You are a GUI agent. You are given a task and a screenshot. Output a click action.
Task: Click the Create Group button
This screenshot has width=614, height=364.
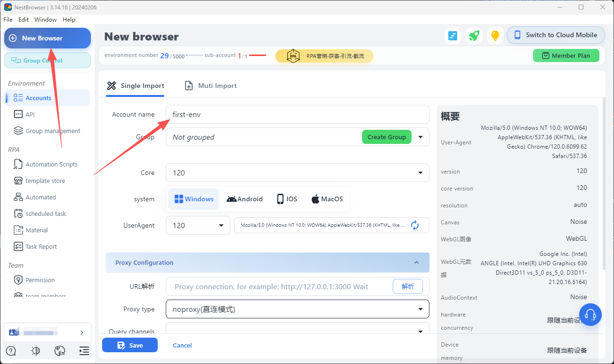[387, 137]
